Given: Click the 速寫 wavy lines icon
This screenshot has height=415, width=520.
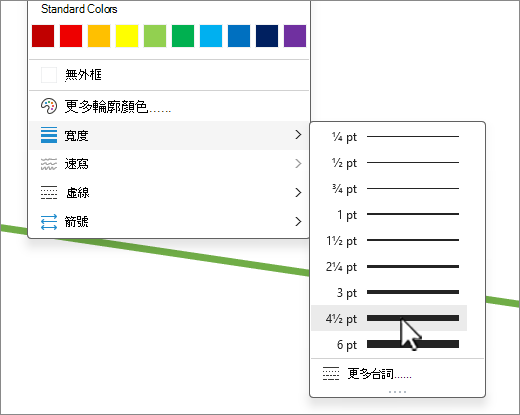Looking at the screenshot, I should pos(49,164).
